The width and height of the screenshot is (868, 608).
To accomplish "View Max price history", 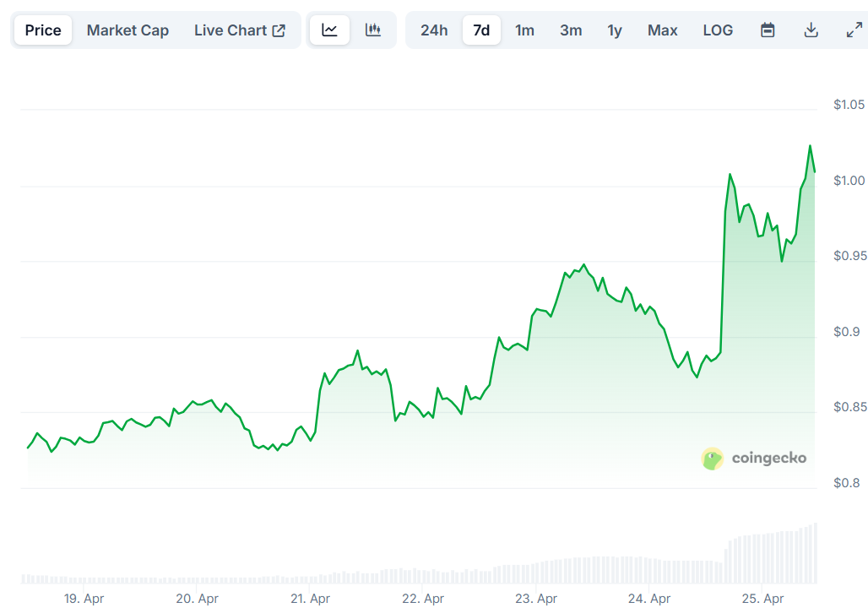I will 662,30.
